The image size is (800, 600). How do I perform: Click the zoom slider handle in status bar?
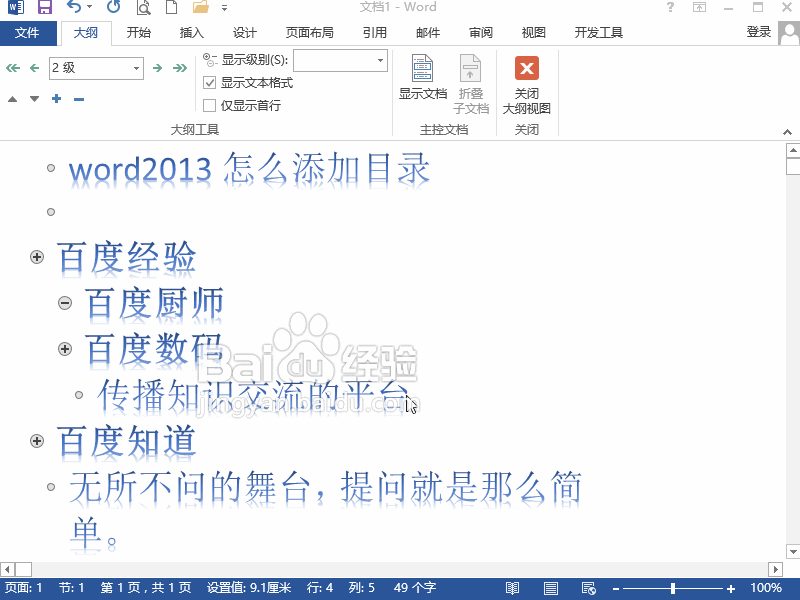(x=673, y=588)
